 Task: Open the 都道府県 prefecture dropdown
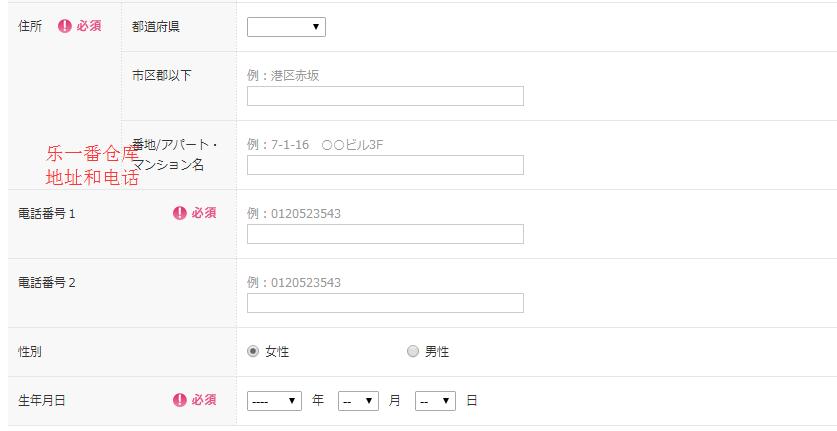click(286, 27)
